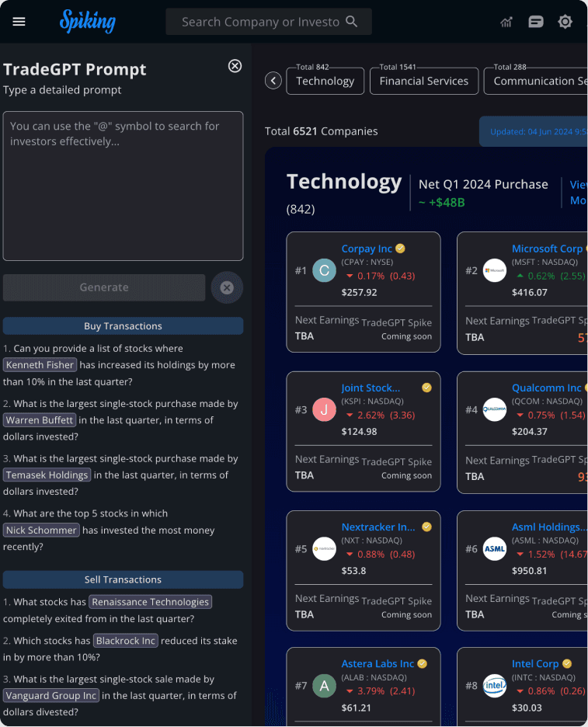Click the Nextracker logo avatar
The height and width of the screenshot is (727, 588).
tap(324, 548)
